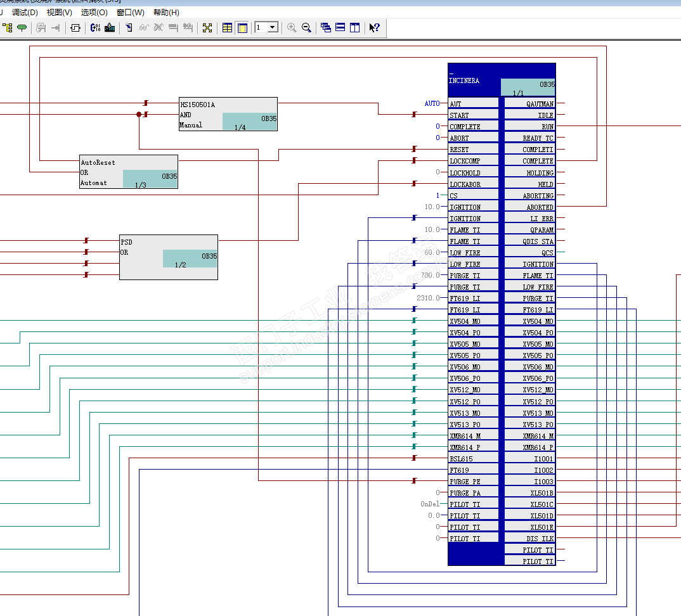Cascade windows using the toolbar icon
Screen dimensions: 681x616
pos(326,27)
